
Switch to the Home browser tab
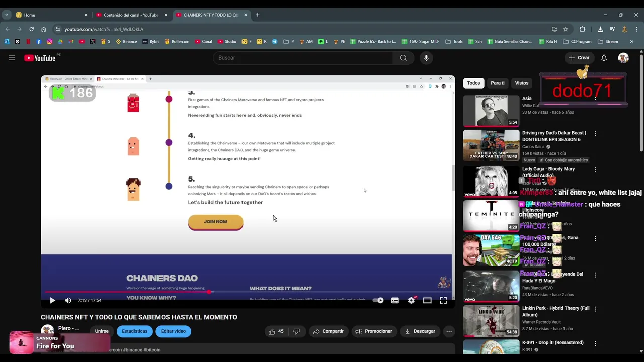coord(51,15)
